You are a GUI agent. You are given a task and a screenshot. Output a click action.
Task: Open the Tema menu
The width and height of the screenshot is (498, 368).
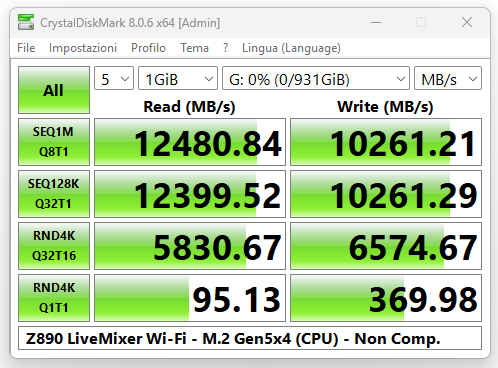pos(195,48)
